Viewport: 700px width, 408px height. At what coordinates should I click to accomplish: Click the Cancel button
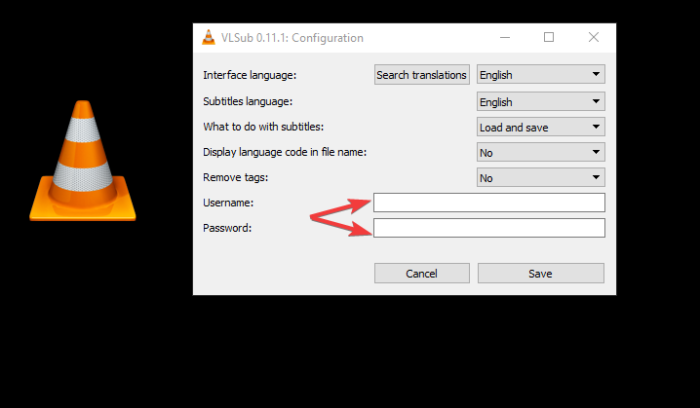point(422,273)
